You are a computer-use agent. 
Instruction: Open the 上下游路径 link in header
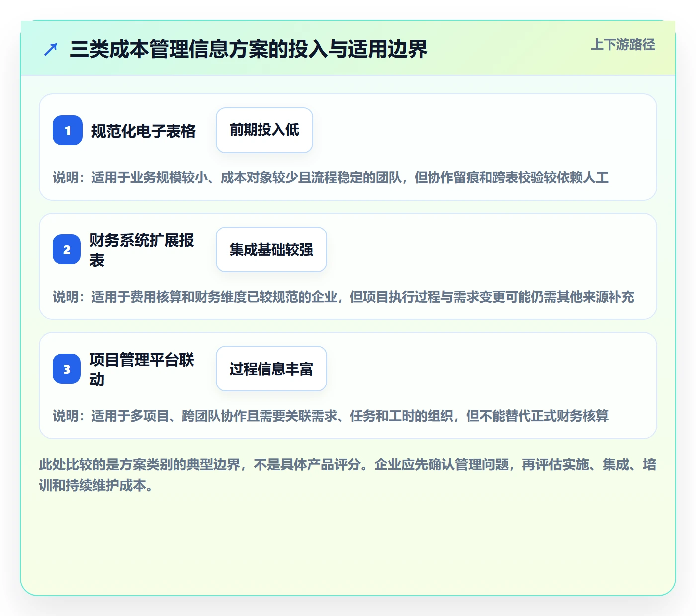pyautogui.click(x=623, y=45)
